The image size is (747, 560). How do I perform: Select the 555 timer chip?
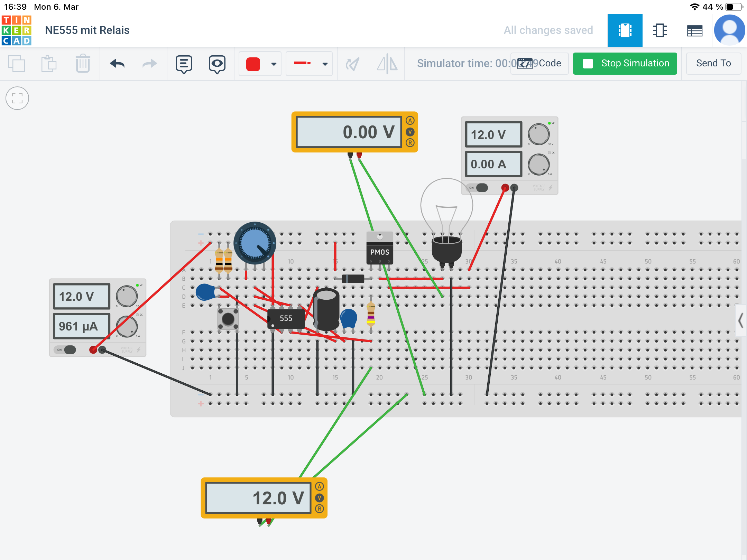coord(286,318)
